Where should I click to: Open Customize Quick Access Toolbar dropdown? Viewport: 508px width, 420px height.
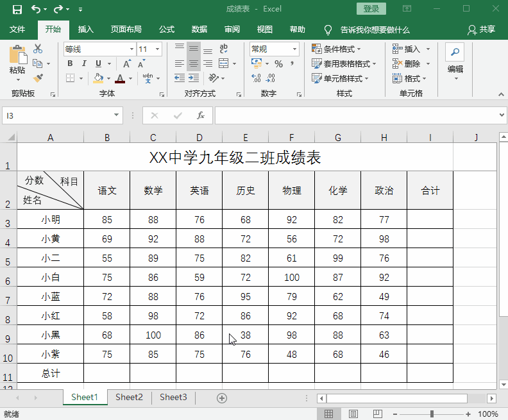[80, 10]
